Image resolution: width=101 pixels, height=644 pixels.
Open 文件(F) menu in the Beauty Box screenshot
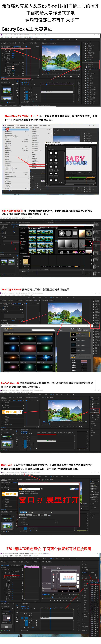coord(2,37)
